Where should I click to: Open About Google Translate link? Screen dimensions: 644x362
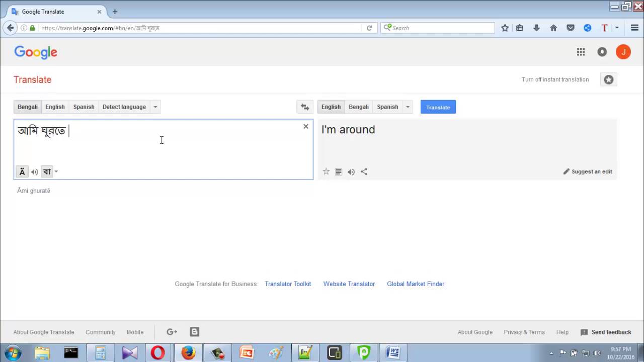tap(44, 332)
